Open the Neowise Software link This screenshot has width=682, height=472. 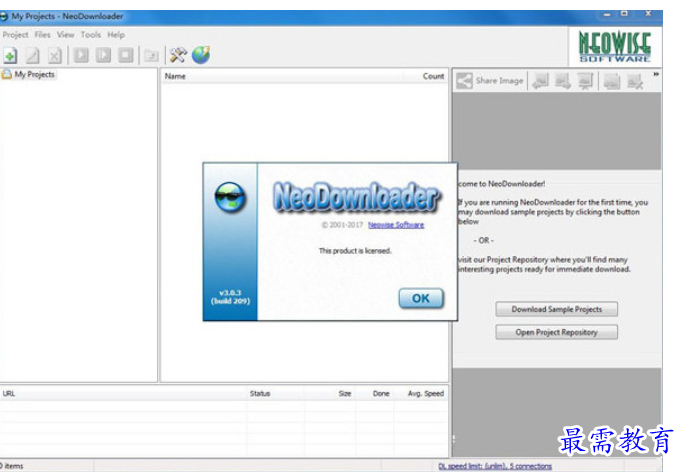tap(395, 225)
